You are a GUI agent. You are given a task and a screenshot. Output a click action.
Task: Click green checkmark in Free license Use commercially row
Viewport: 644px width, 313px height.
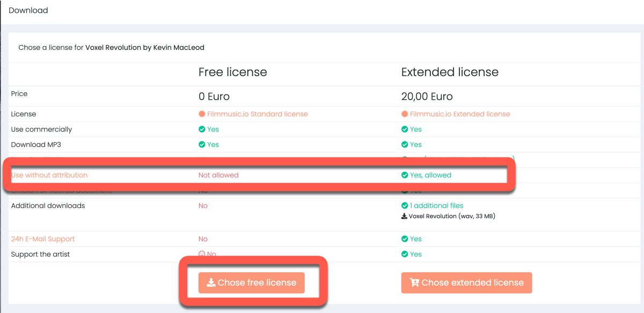click(x=202, y=130)
